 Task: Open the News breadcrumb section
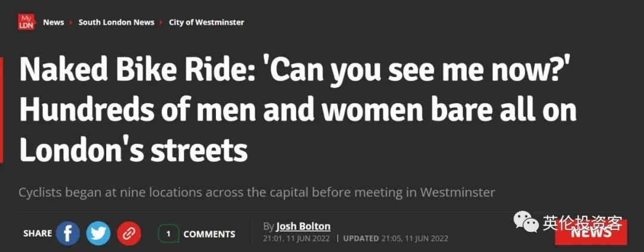coord(53,23)
